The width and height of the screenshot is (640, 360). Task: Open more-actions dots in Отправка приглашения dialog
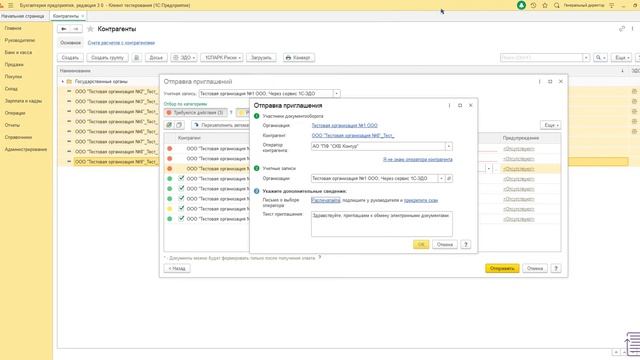click(x=449, y=105)
